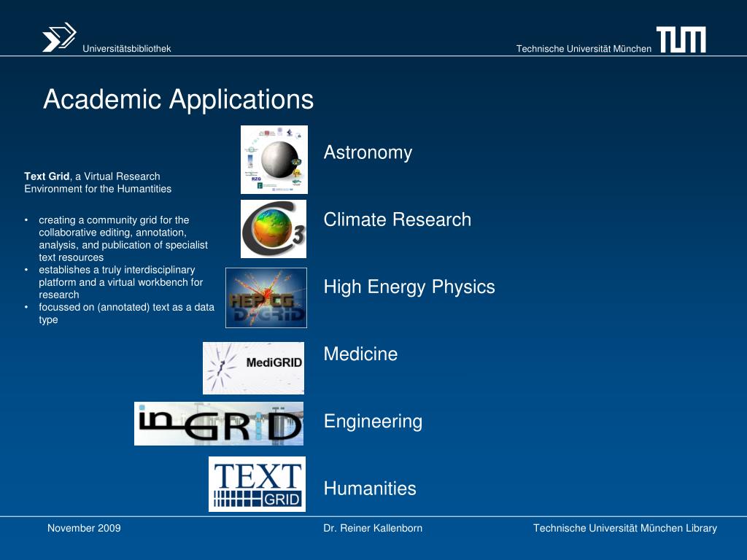Click the TUM logo
The width and height of the screenshot is (747, 560).
point(681,39)
